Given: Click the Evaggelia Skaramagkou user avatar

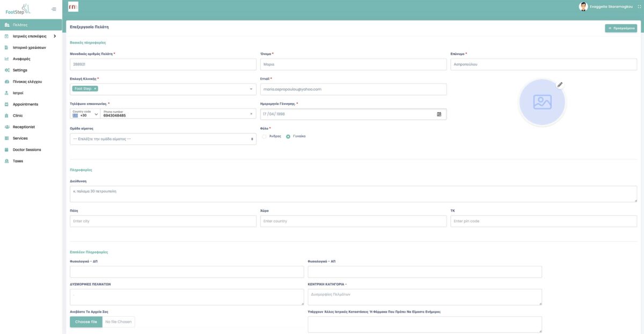Looking at the screenshot, I should pyautogui.click(x=583, y=6).
